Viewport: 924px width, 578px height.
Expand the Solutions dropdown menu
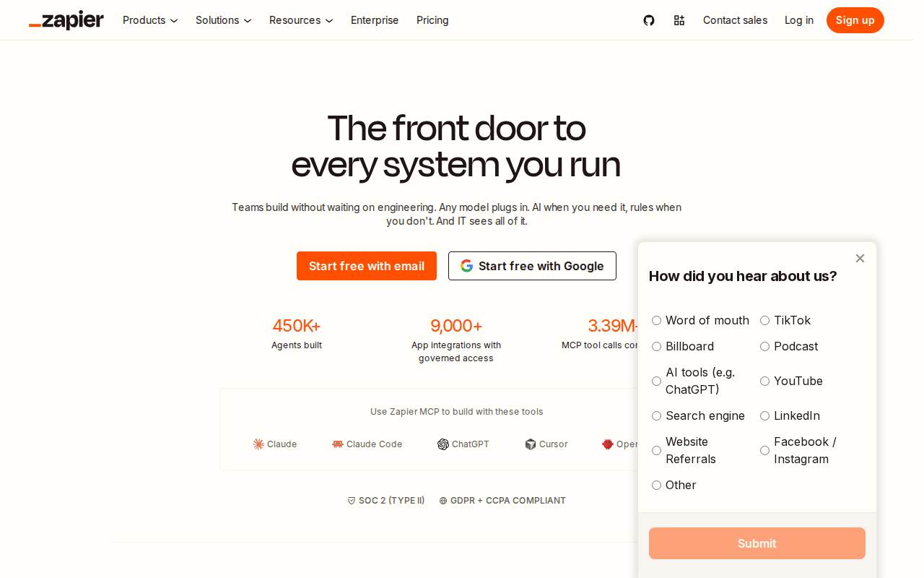click(x=224, y=20)
